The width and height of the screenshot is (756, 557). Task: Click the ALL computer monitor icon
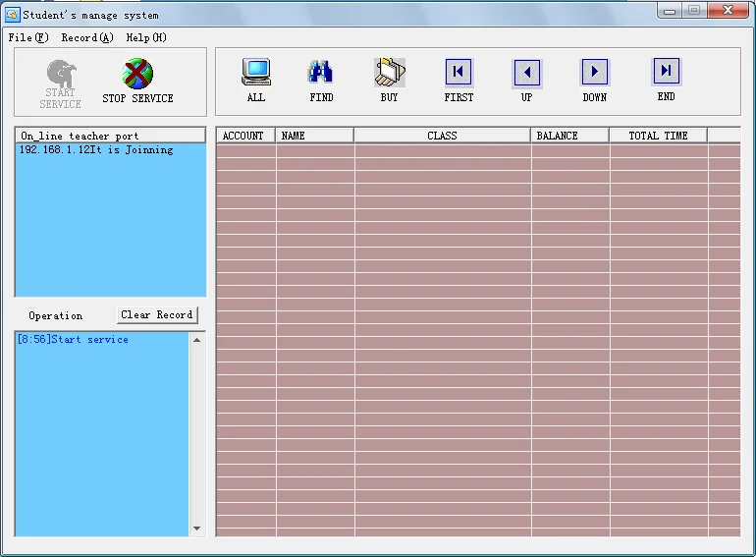point(256,73)
